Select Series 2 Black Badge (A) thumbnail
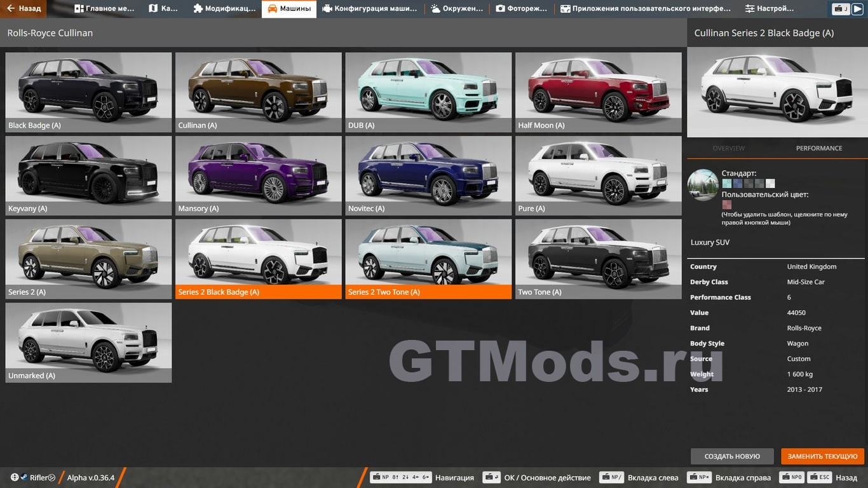 (x=259, y=259)
